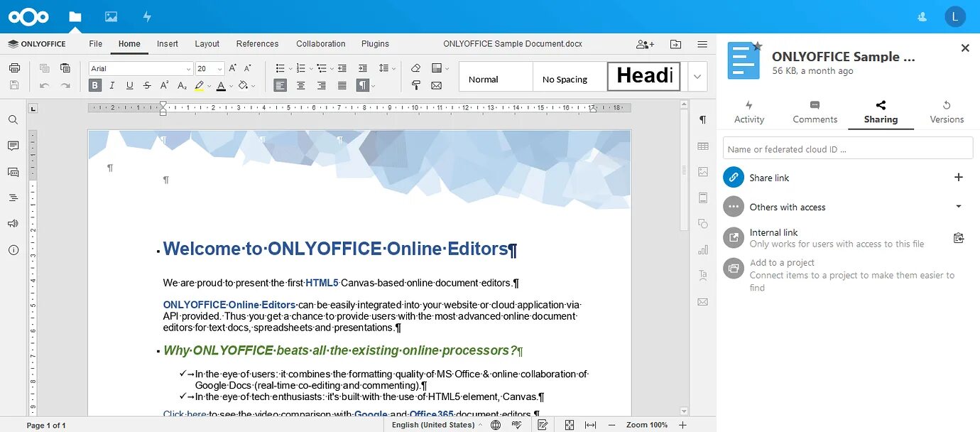Toggle left text alignment

click(281, 85)
